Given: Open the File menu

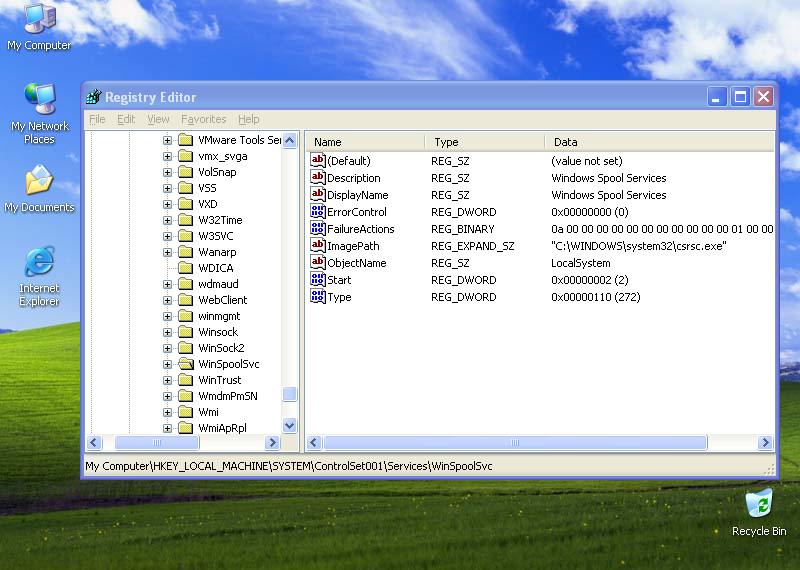Looking at the screenshot, I should [97, 119].
